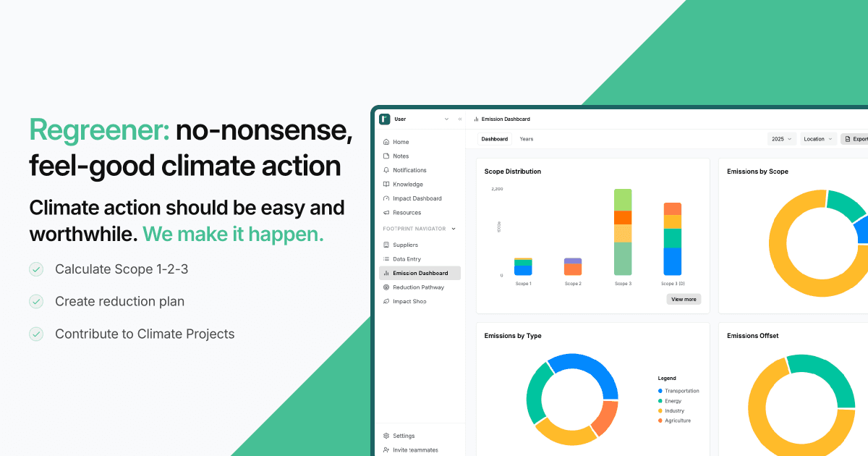The width and height of the screenshot is (868, 456).
Task: Open Home via its house icon
Action: click(x=386, y=142)
